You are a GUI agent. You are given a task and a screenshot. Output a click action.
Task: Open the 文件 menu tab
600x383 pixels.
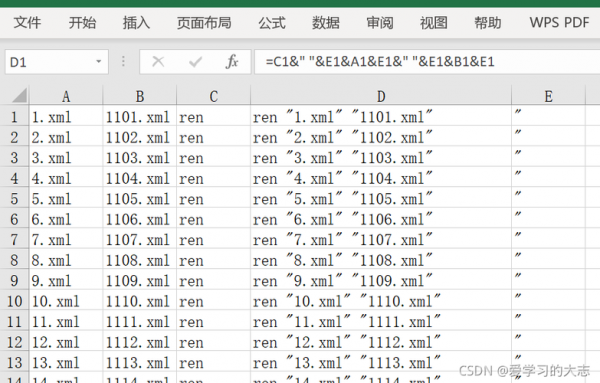(x=28, y=23)
